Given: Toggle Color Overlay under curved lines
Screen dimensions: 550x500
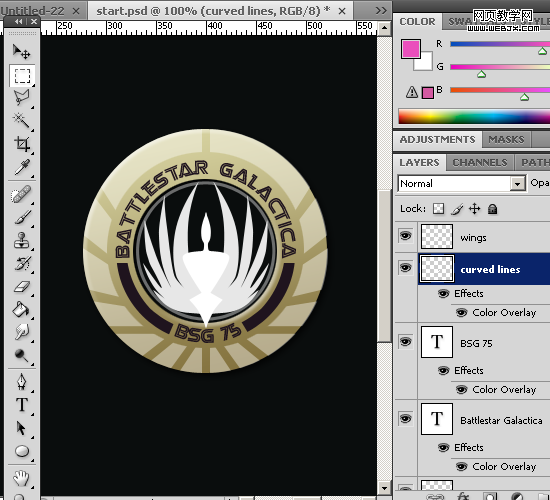Looking at the screenshot, I should 462,312.
